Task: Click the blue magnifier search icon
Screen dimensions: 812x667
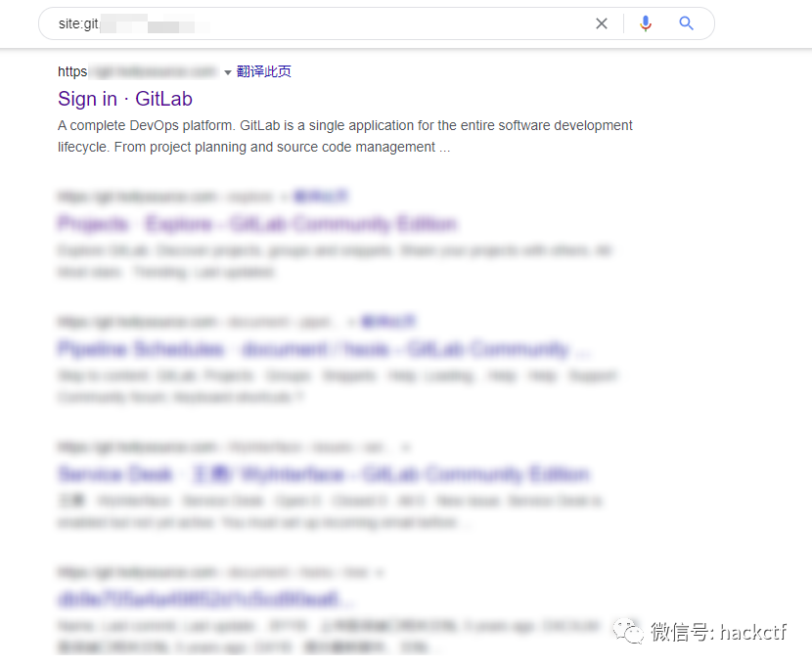Action: click(688, 23)
